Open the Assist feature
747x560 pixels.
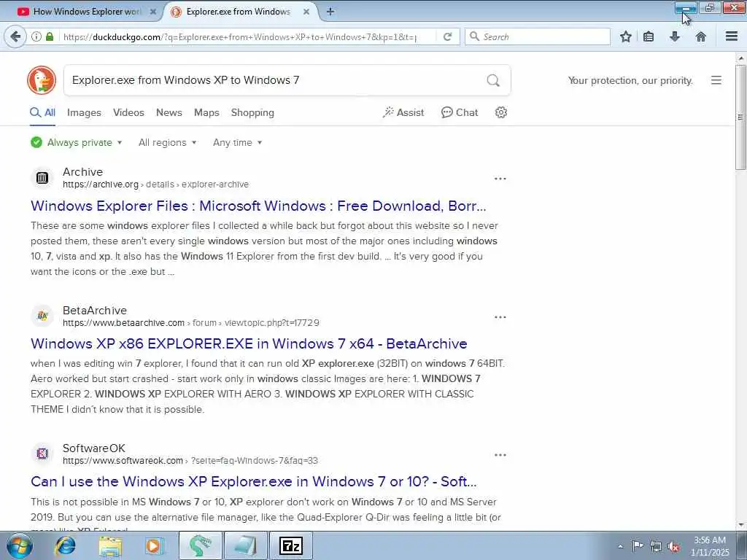coord(403,112)
